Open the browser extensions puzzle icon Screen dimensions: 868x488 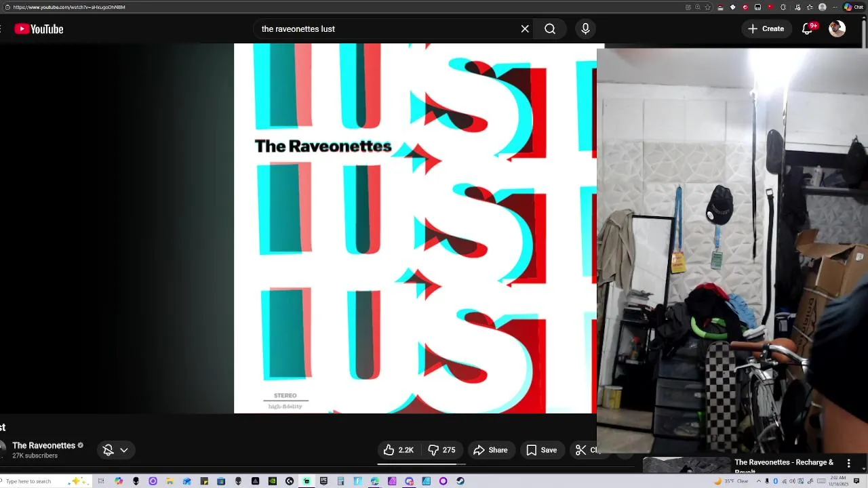point(783,7)
